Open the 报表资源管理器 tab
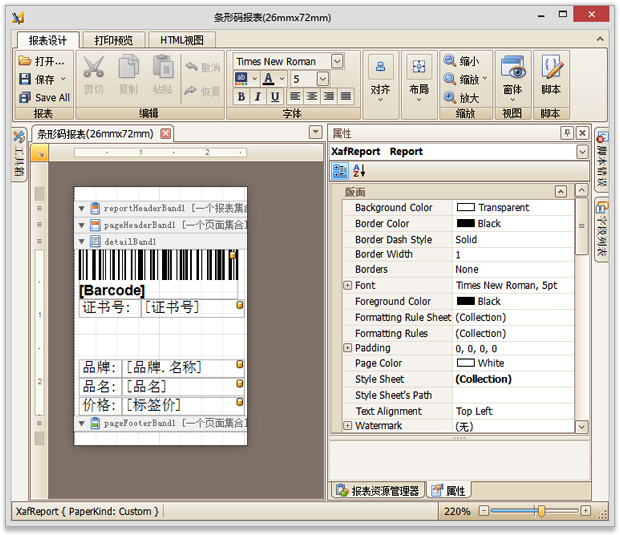 (x=378, y=490)
